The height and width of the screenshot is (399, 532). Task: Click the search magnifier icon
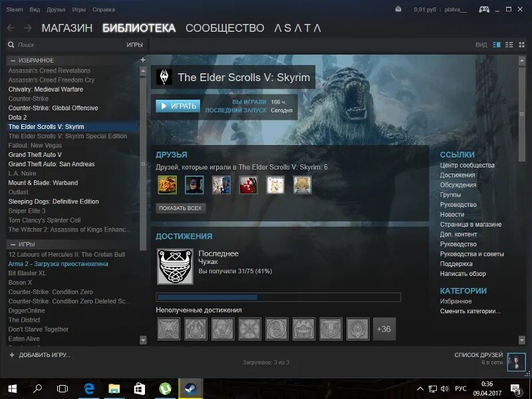11,45
